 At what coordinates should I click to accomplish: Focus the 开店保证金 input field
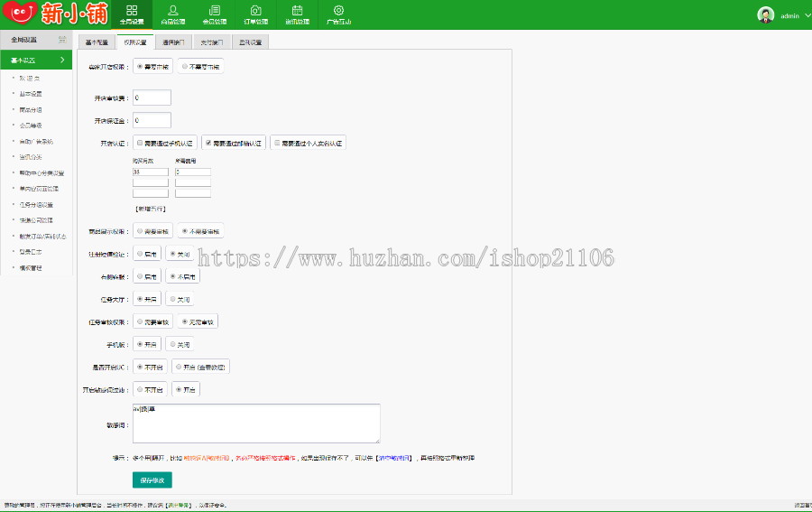click(152, 120)
